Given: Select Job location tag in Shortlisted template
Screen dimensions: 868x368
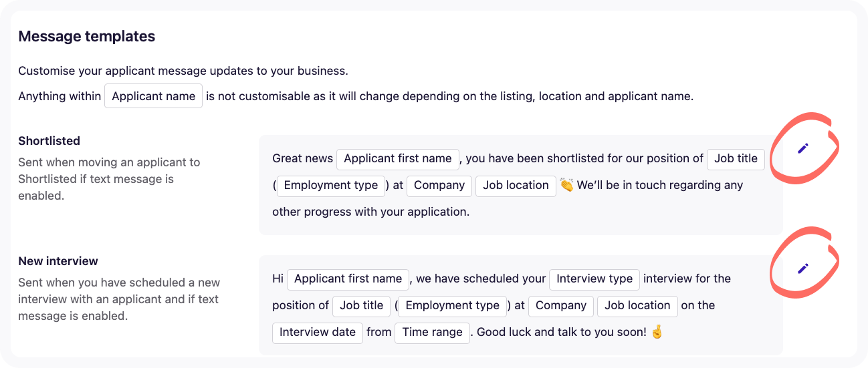Looking at the screenshot, I should point(516,185).
